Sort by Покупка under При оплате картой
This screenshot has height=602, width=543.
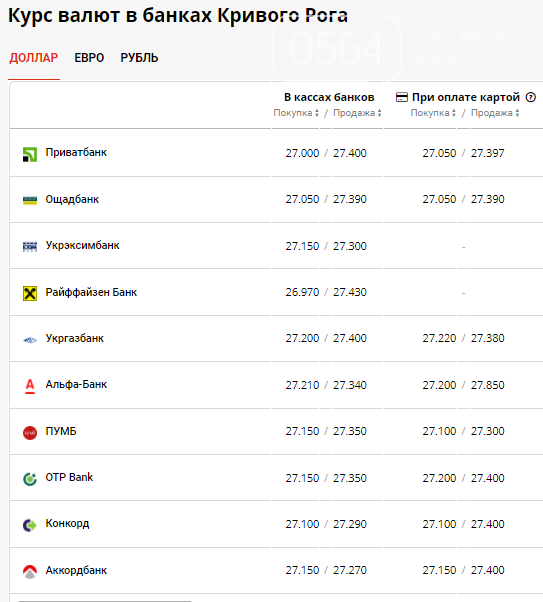pyautogui.click(x=433, y=113)
